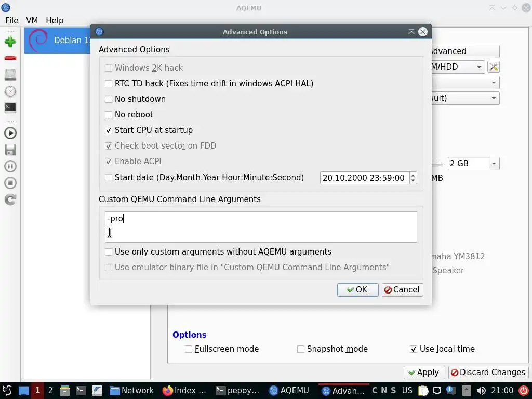
Task: Toggle Fullscreen mode checkbox
Action: [x=189, y=349]
